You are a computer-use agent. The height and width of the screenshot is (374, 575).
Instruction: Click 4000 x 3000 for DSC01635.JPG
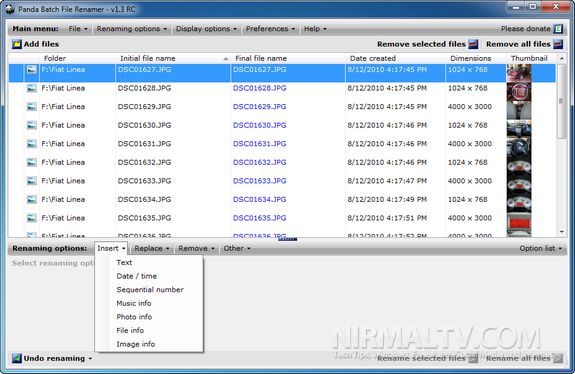click(x=469, y=218)
